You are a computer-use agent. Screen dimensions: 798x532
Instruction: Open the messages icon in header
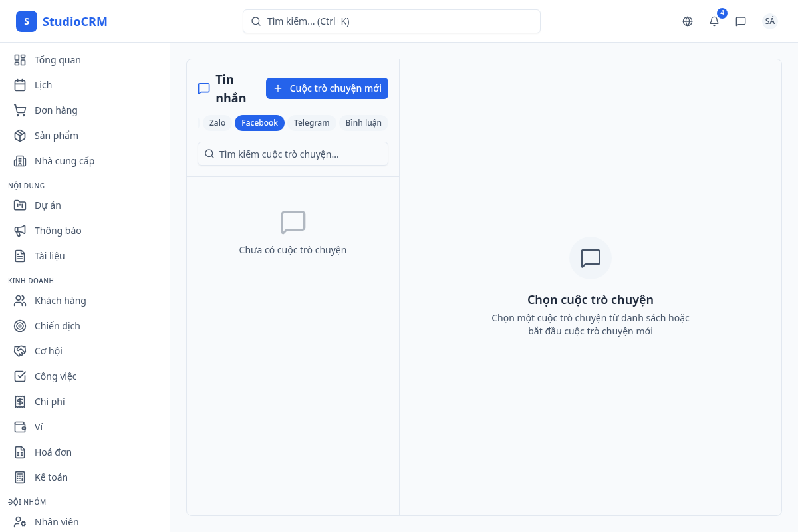[x=741, y=21]
